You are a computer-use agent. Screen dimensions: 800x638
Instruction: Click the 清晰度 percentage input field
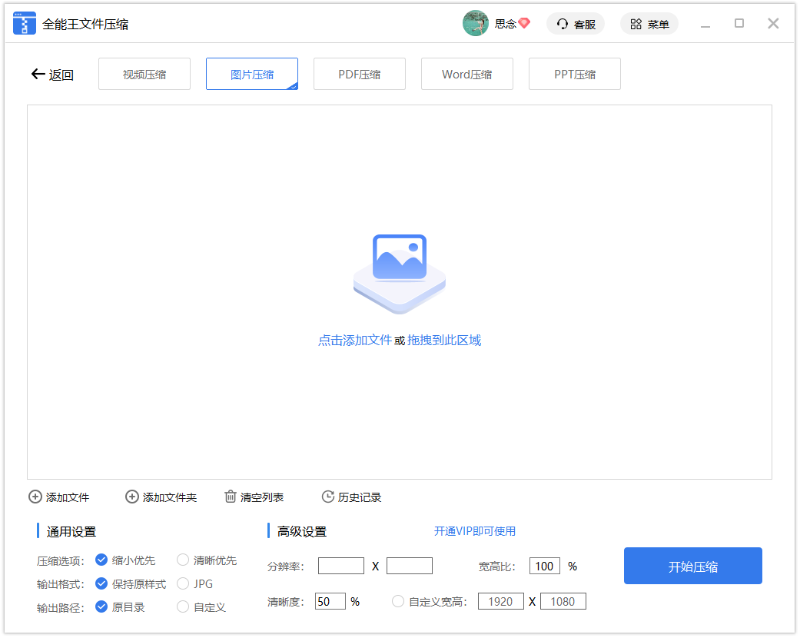[330, 602]
